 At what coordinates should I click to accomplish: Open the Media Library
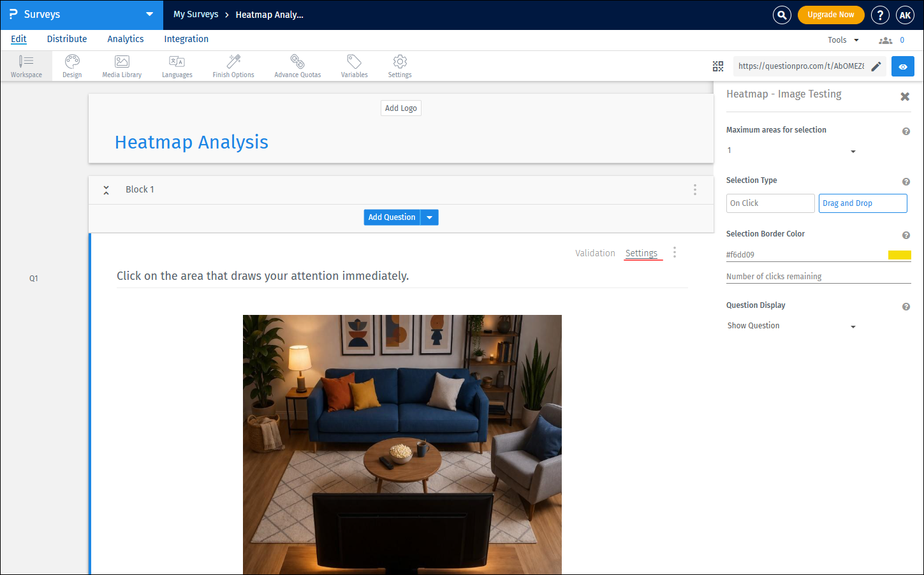pos(121,66)
